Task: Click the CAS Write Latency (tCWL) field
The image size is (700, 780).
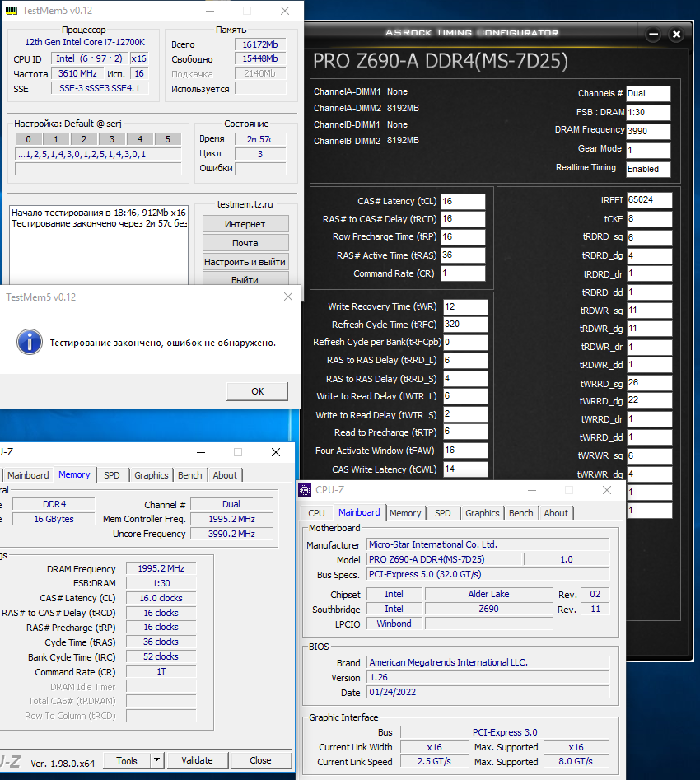Action: 465,469
